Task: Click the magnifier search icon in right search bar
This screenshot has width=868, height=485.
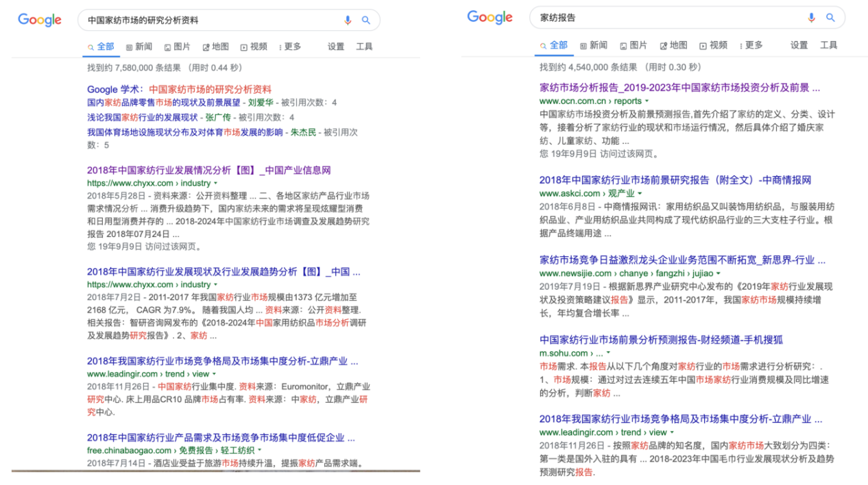Action: click(x=830, y=18)
